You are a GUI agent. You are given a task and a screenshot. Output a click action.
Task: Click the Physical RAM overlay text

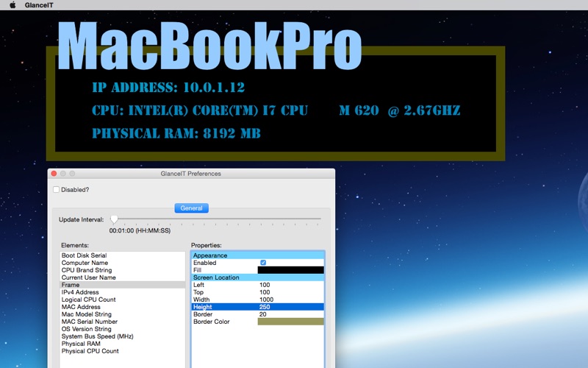[x=176, y=133]
